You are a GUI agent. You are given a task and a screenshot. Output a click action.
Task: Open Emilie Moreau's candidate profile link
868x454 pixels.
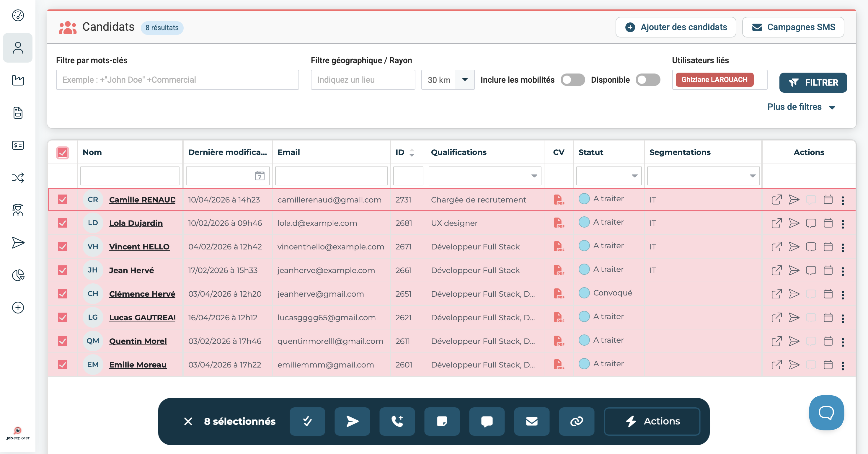pyautogui.click(x=138, y=365)
